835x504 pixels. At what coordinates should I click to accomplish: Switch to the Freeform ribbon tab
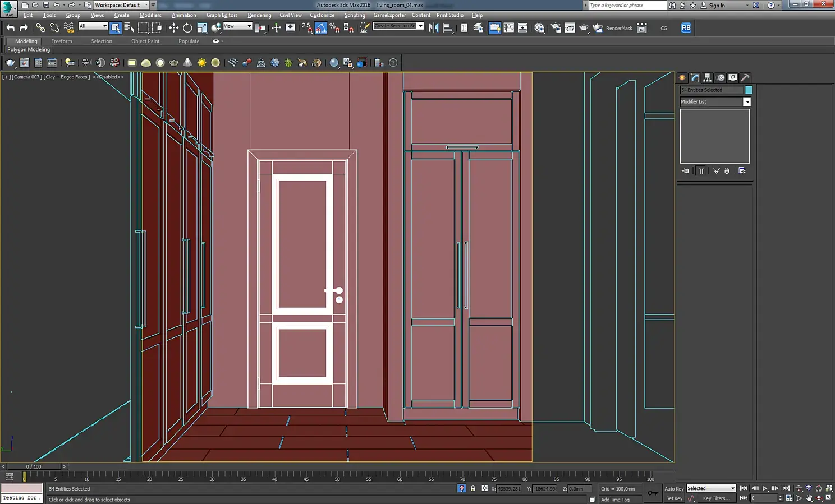coord(61,41)
